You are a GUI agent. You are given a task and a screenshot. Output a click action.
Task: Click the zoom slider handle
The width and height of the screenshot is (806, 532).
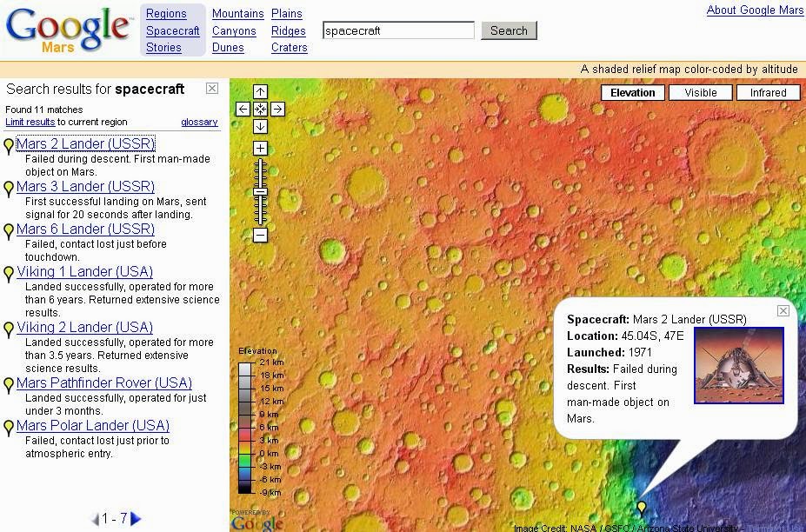pos(260,192)
